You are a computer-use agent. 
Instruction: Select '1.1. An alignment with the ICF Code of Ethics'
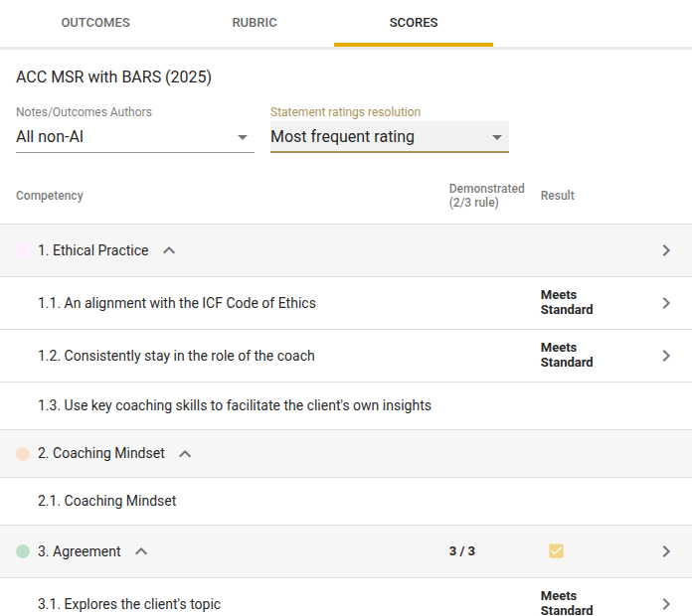tap(177, 303)
